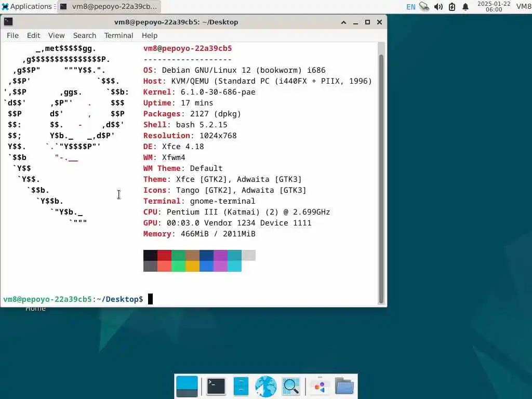Open the Home folder dock icon
532x399 pixels.
[344, 386]
